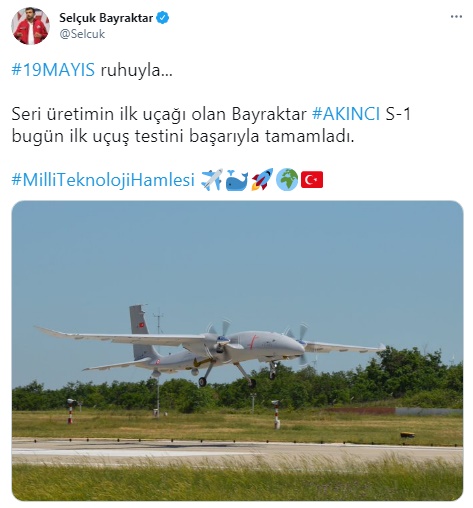
Task: Click the Turkish flag emoji
Action: click(312, 180)
